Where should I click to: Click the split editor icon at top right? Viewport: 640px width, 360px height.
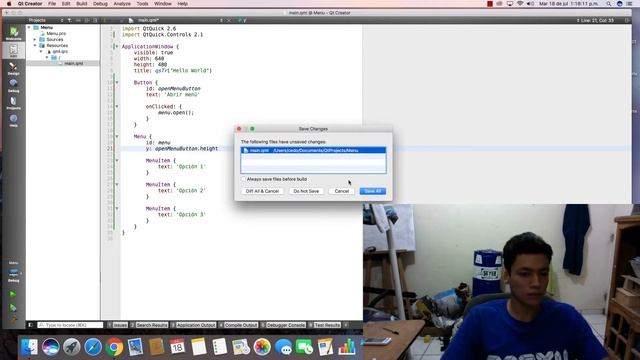click(627, 20)
